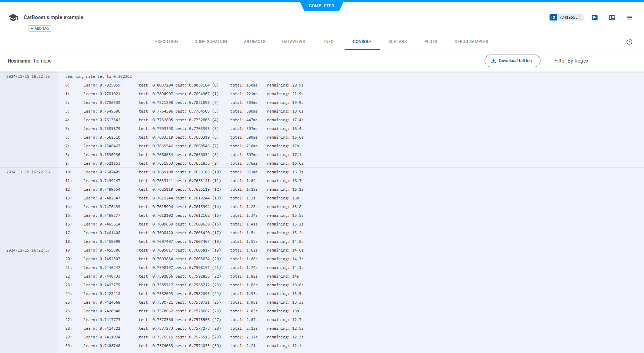The image size is (644, 353).
Task: Switch to the SCALARS tab
Action: click(x=397, y=42)
